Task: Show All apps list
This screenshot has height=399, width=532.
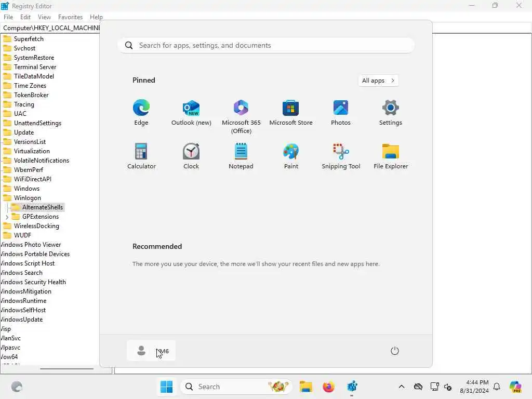Action: coord(378,81)
